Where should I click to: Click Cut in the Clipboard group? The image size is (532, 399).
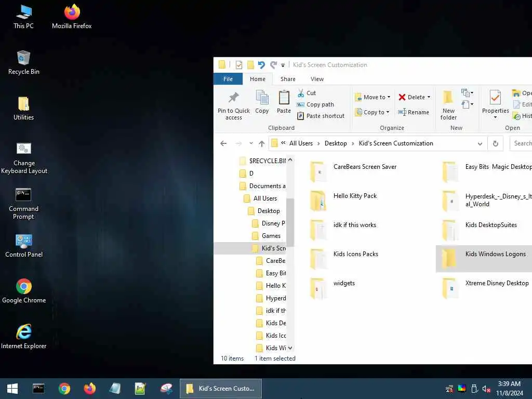pyautogui.click(x=307, y=93)
